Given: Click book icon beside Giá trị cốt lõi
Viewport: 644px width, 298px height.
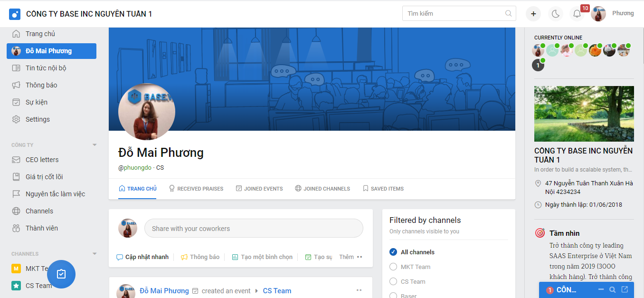Looking at the screenshot, I should [16, 177].
